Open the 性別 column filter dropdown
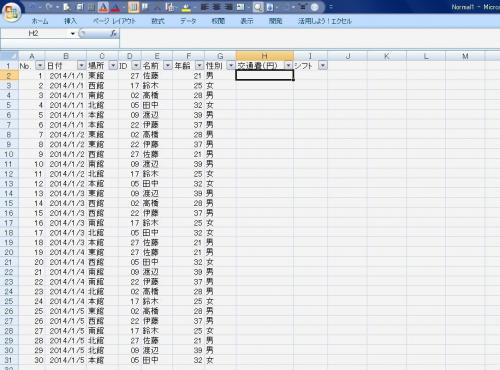Viewport: 500px width, 370px height. (231, 65)
